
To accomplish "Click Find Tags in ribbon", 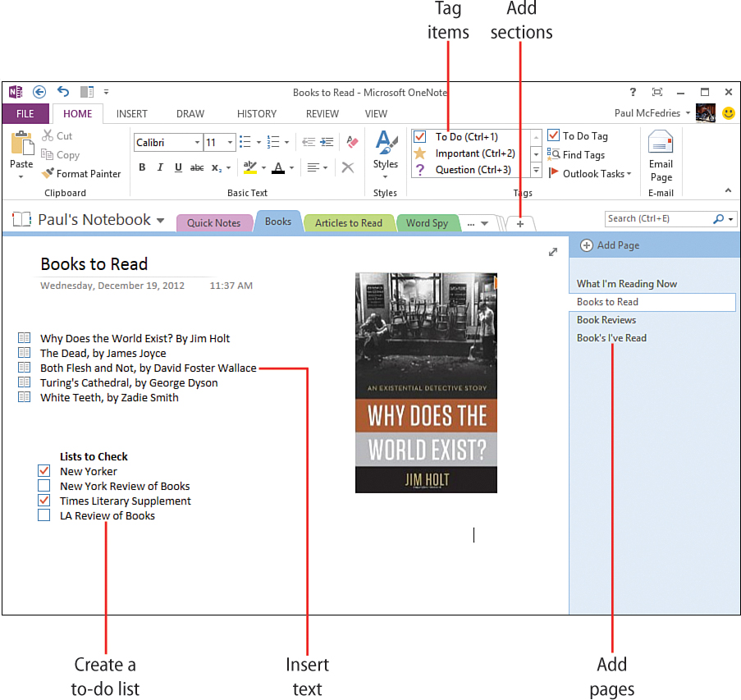I will point(576,154).
